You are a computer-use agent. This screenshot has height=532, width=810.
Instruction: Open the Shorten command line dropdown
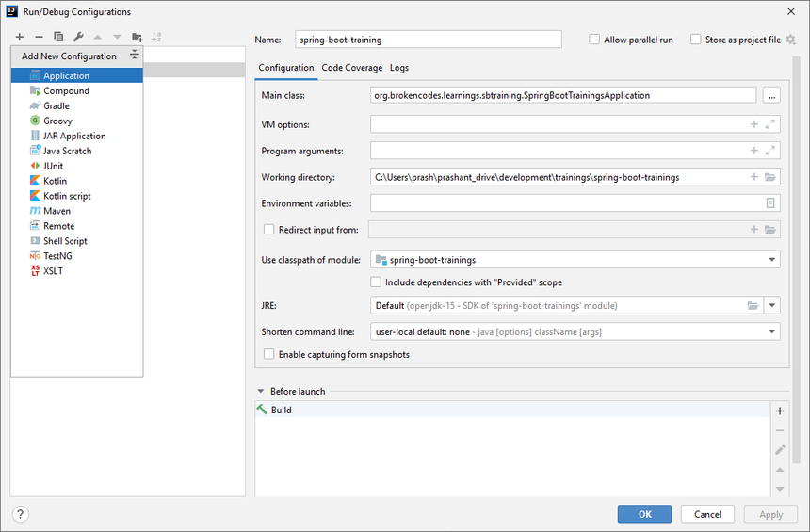771,331
